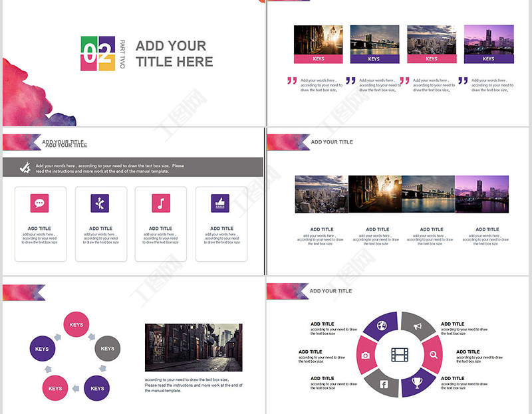The height and width of the screenshot is (414, 532).
Task: Click the globe icon in the ring diagram
Action: (382, 326)
